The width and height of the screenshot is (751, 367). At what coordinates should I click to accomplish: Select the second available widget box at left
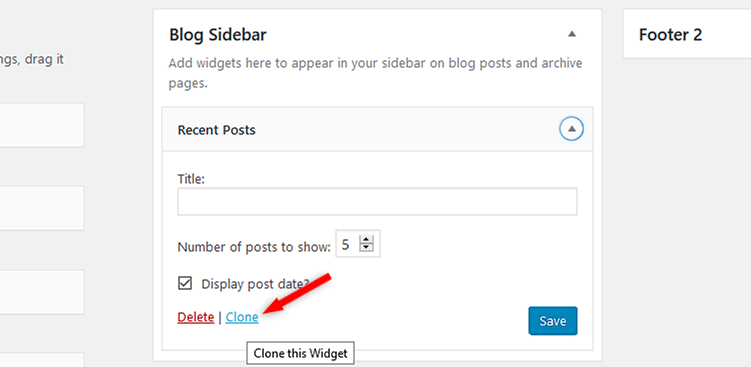42,208
